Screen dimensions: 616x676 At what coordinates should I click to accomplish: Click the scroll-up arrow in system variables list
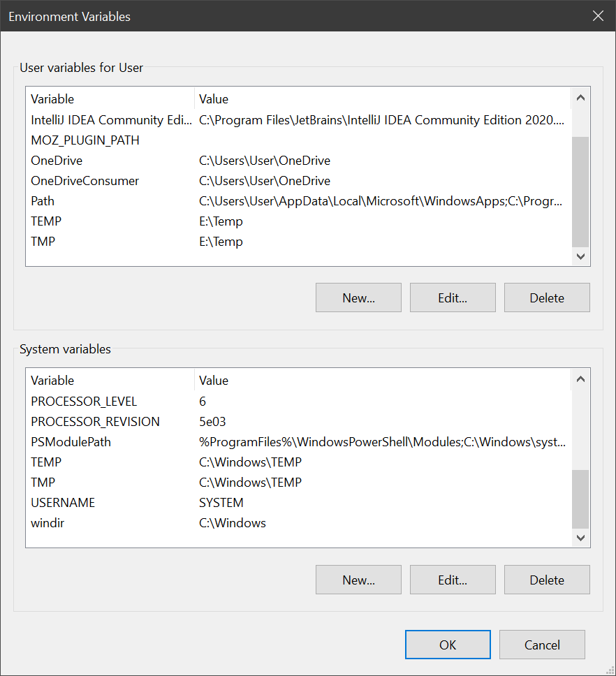click(580, 379)
